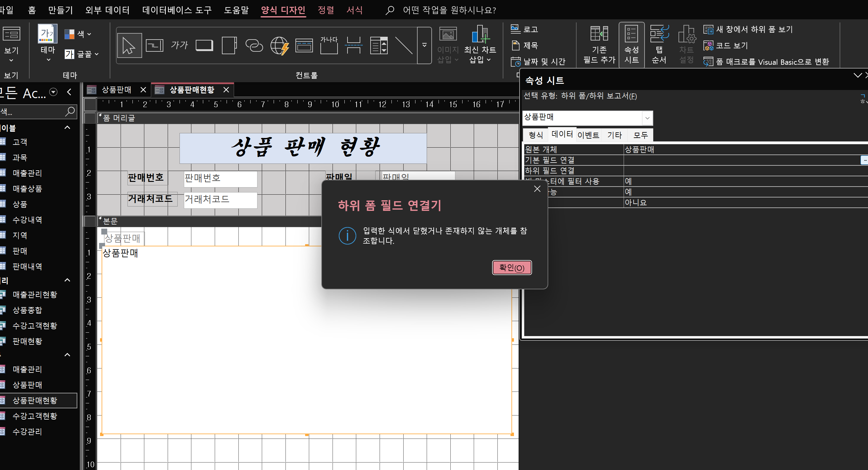Switch to the 이벤트 property tab
Screen dimensions: 868x470
click(x=588, y=135)
